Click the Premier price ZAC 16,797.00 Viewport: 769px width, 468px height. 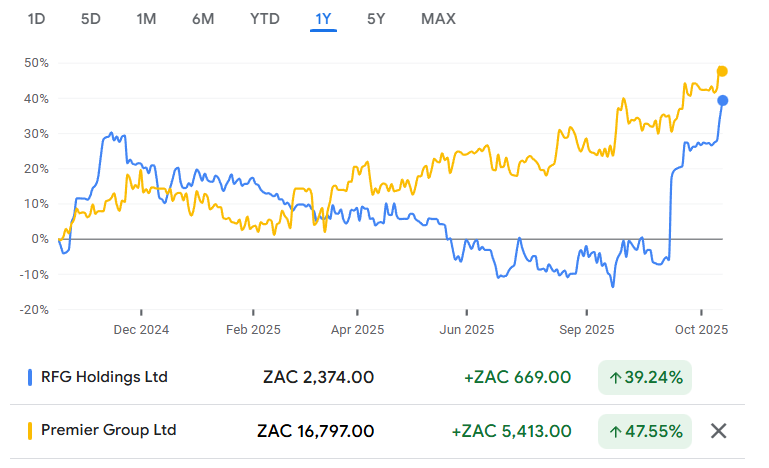(x=316, y=431)
